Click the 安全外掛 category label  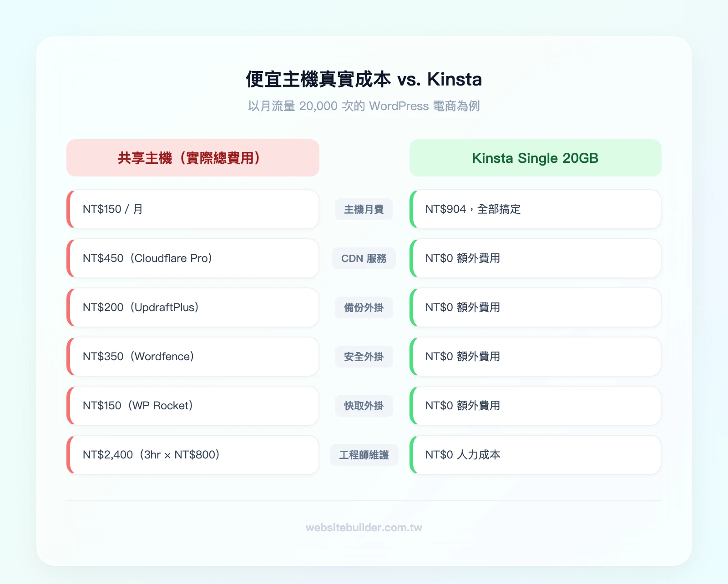(x=364, y=357)
